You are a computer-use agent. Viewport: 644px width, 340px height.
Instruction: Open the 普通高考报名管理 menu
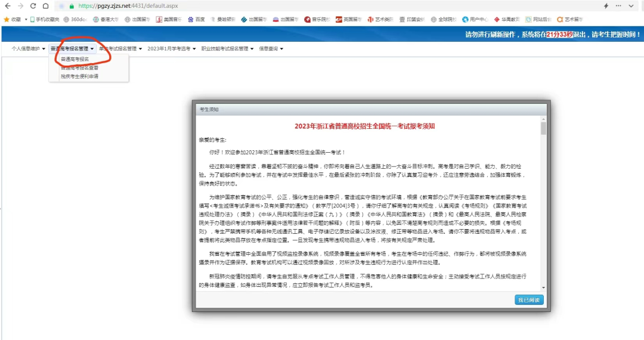tap(72, 48)
